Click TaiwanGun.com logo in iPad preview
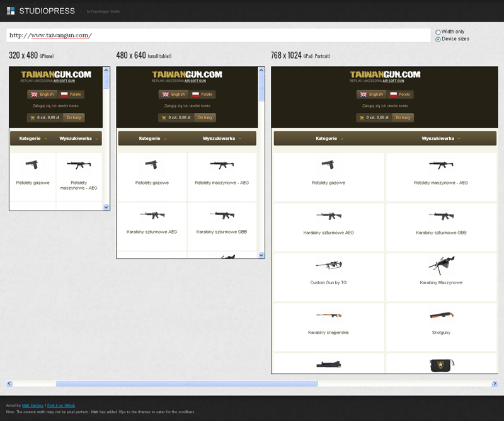This screenshot has height=421, width=504. click(384, 75)
